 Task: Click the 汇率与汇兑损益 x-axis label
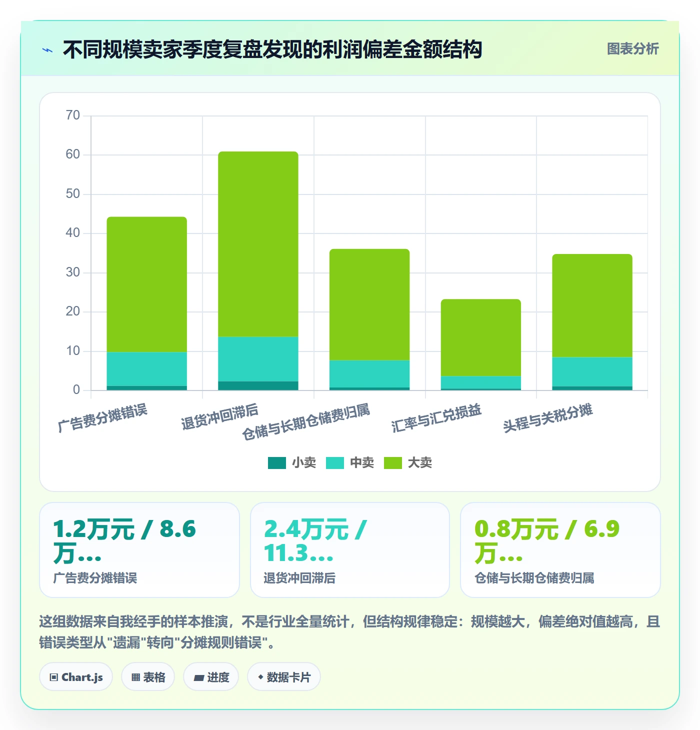pyautogui.click(x=436, y=418)
